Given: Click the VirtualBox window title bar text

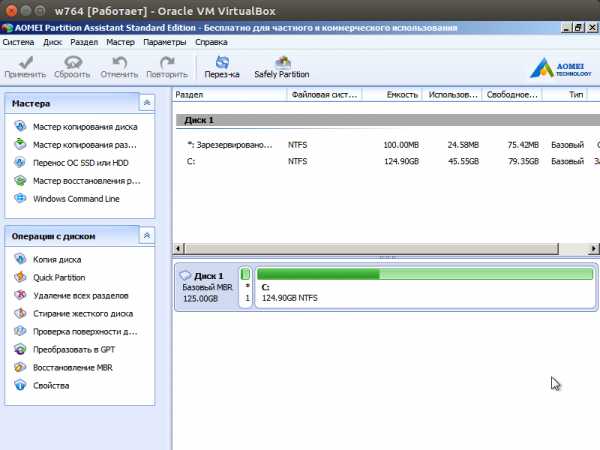Looking at the screenshot, I should click(165, 11).
